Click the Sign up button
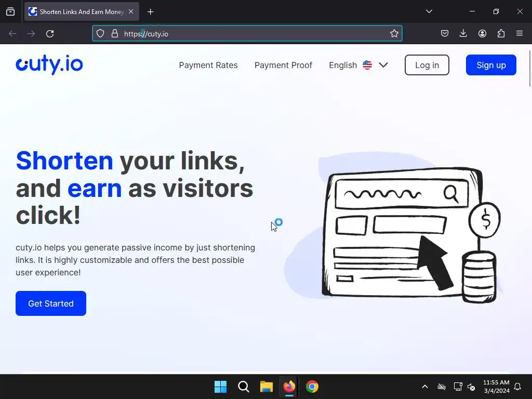 491,65
